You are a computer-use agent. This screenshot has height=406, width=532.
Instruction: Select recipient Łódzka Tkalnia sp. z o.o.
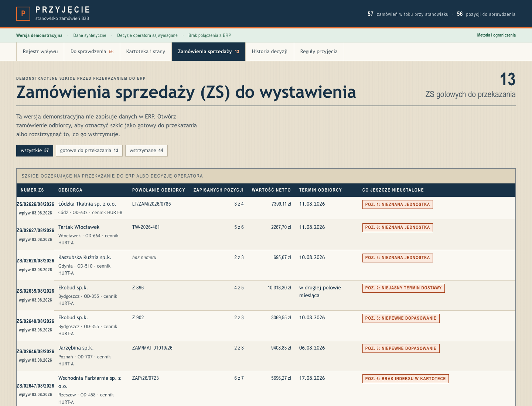(87, 204)
